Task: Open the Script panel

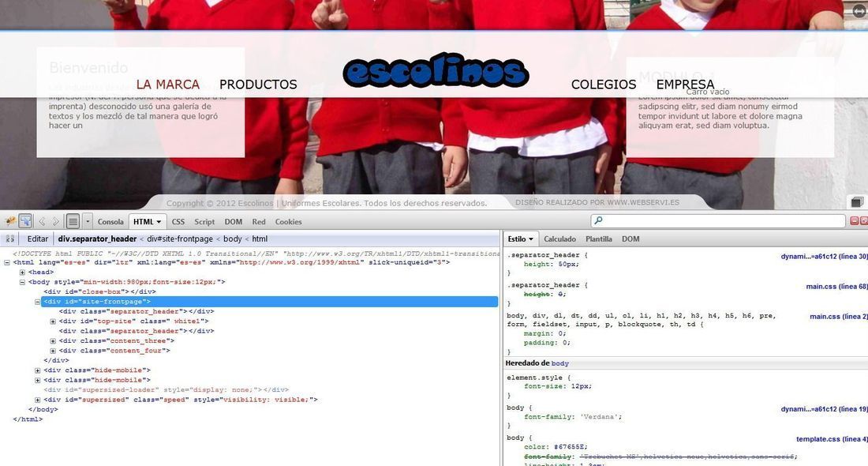Action: tap(204, 222)
